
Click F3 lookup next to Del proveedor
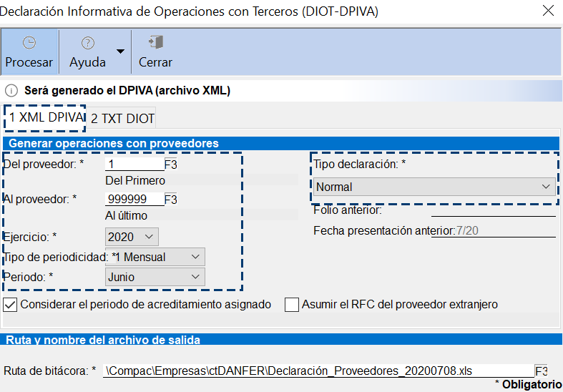[x=171, y=164]
